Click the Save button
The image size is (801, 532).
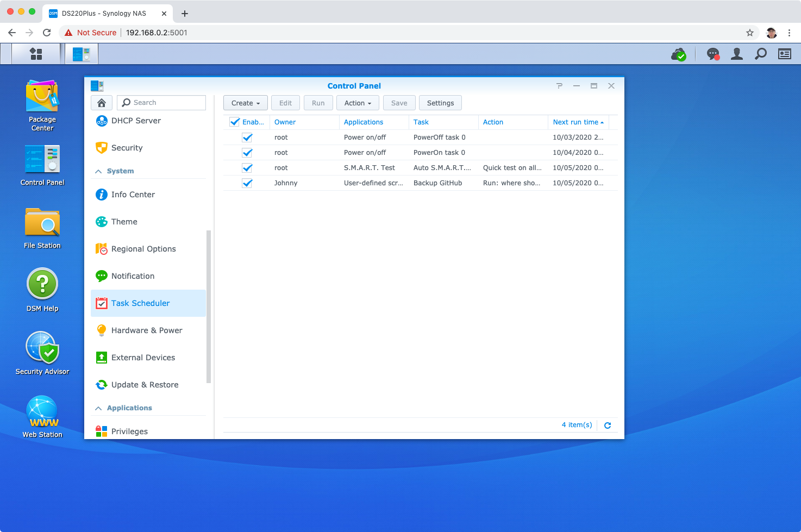click(x=399, y=103)
